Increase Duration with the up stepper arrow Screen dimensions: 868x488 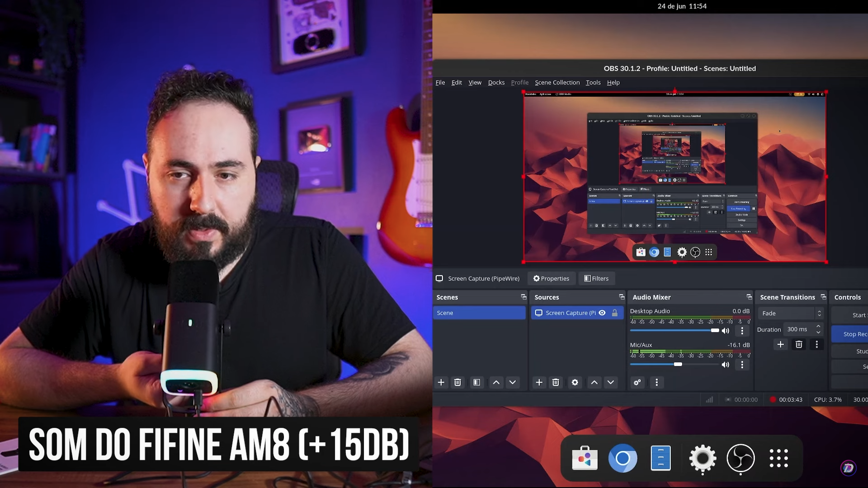click(x=818, y=326)
